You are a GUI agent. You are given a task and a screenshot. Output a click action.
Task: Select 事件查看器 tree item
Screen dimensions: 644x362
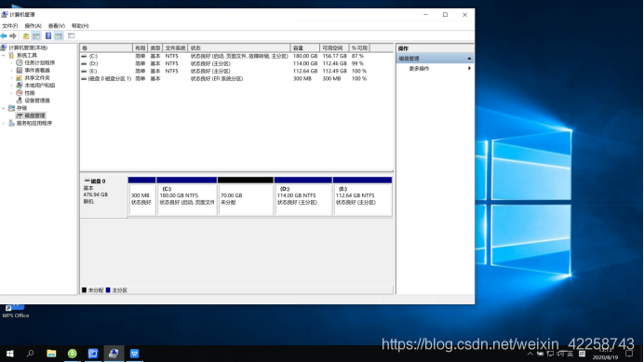point(37,71)
